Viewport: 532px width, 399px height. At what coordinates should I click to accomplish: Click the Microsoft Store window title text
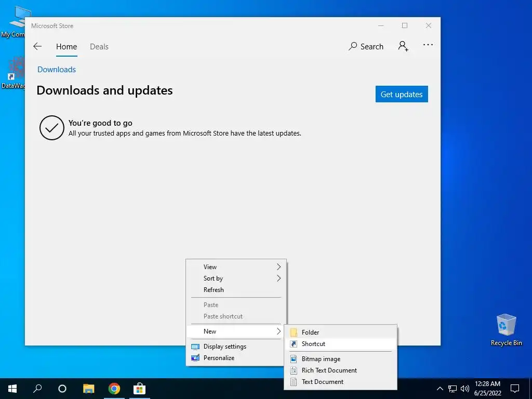pos(52,26)
